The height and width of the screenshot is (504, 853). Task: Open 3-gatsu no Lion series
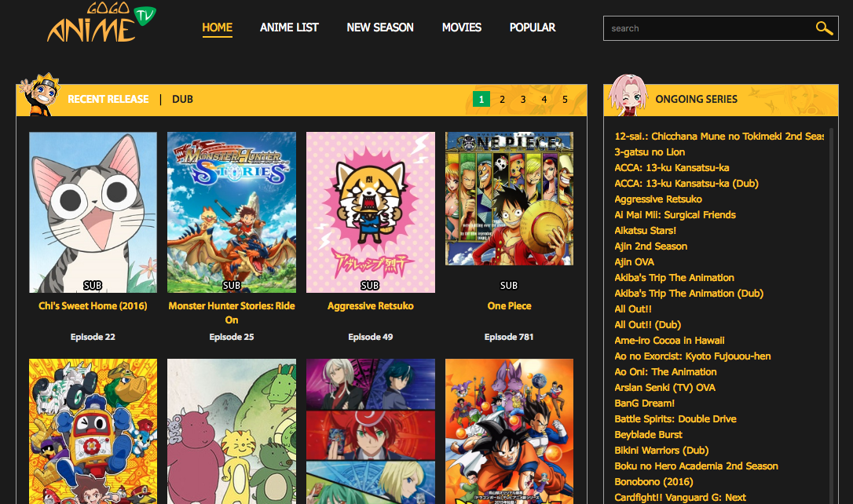[650, 152]
